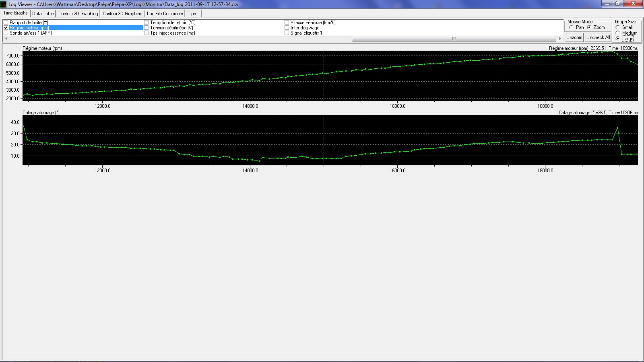The image size is (644, 362).
Task: Click inside the Calage allumage graph plot
Action: click(x=330, y=140)
